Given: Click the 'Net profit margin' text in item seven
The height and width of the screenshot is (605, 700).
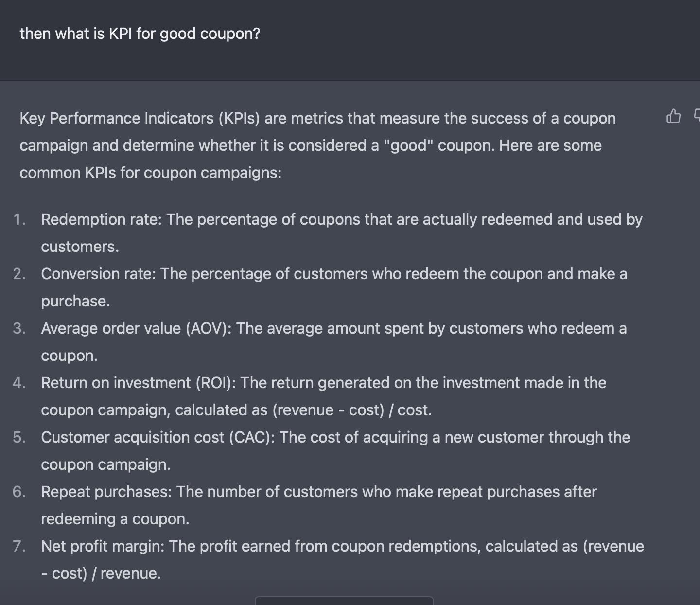Looking at the screenshot, I should point(103,546).
